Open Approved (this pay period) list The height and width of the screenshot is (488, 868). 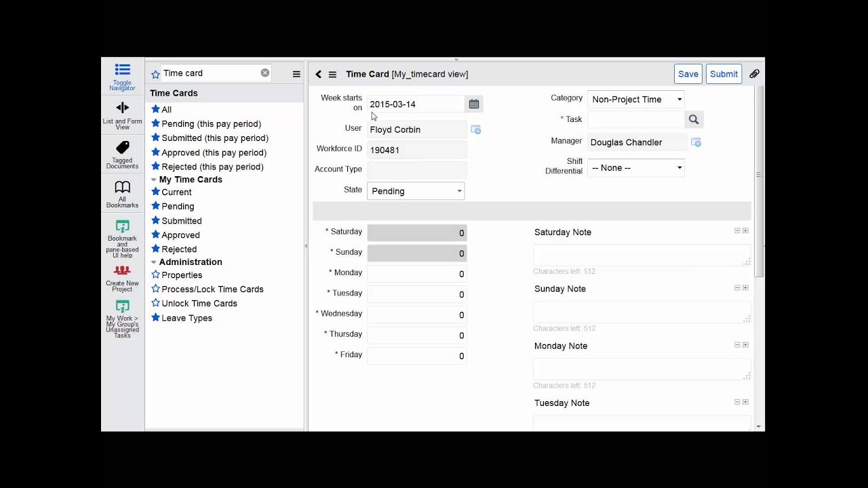tap(214, 152)
